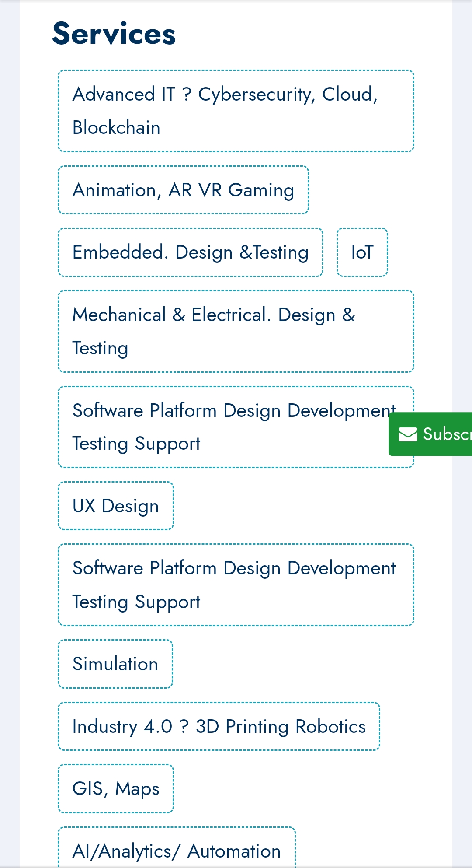Screen dimensions: 472x868
Task: Select the Advanced IT Cybersecurity tag
Action: pos(236,111)
